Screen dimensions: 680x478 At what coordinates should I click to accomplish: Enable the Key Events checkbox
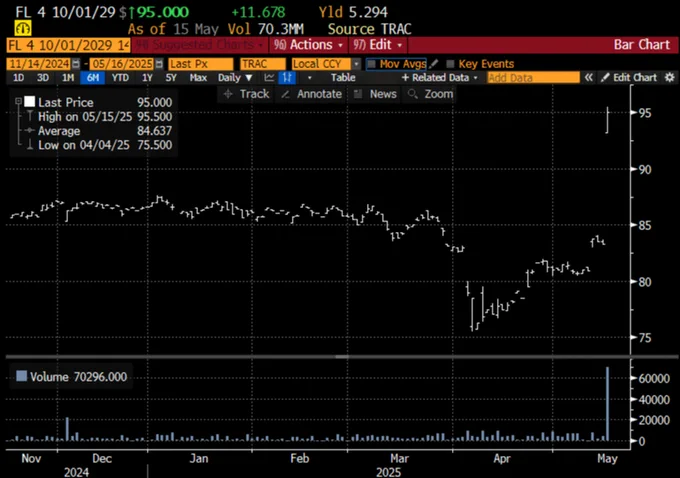[451, 64]
